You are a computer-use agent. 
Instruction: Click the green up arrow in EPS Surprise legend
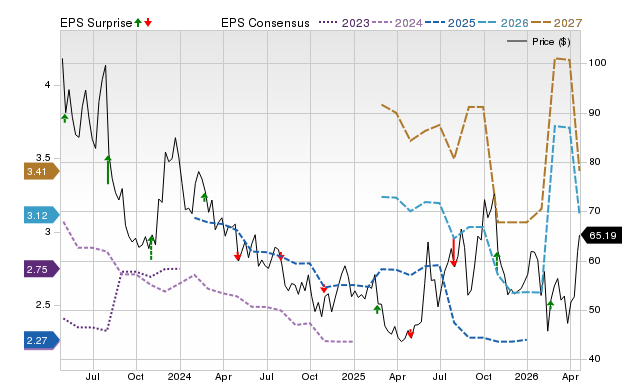138,22
